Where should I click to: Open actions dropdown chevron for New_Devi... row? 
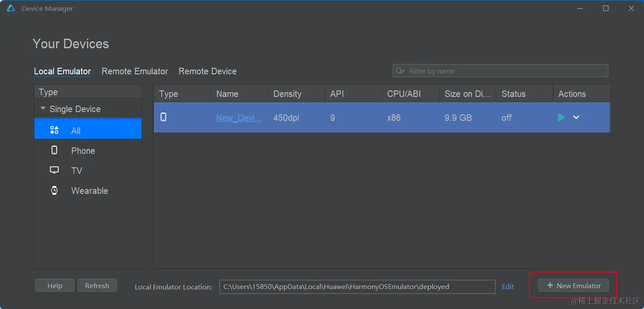576,117
